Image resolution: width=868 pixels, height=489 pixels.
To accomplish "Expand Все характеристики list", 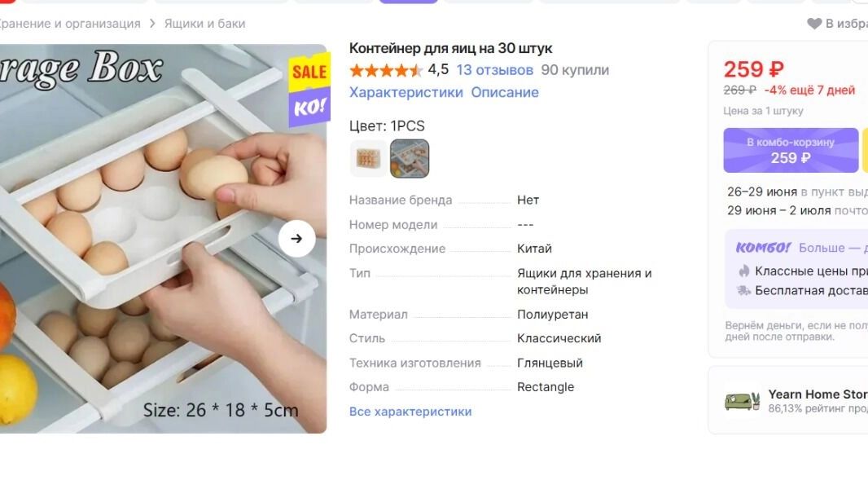I will pyautogui.click(x=410, y=412).
